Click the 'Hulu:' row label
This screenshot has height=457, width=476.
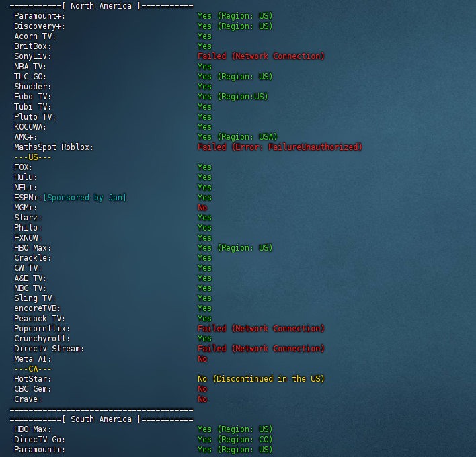(x=26, y=177)
